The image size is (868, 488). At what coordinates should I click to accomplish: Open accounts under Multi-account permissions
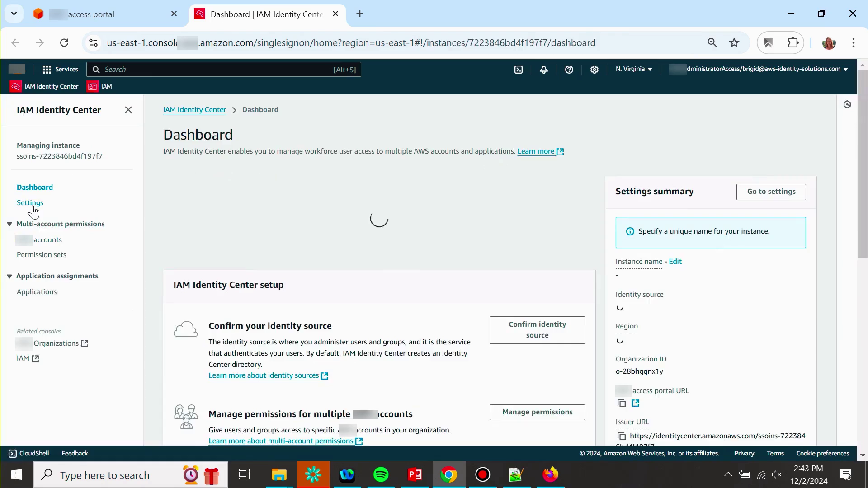39,240
